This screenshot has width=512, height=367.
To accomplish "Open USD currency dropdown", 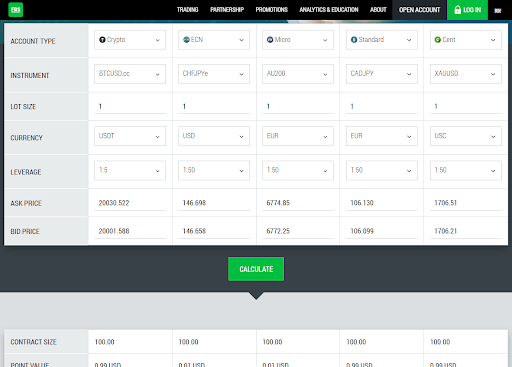I will [214, 136].
